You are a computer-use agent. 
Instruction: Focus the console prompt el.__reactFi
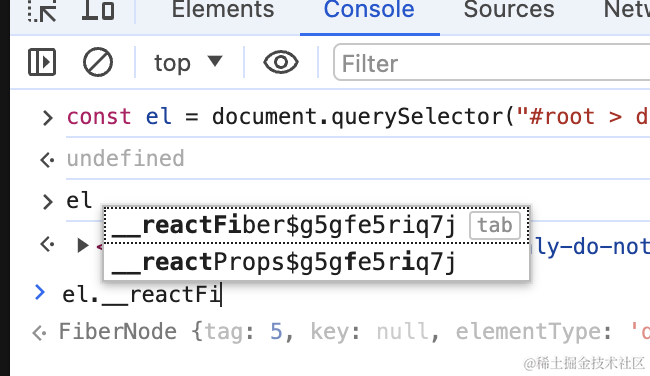pos(142,295)
